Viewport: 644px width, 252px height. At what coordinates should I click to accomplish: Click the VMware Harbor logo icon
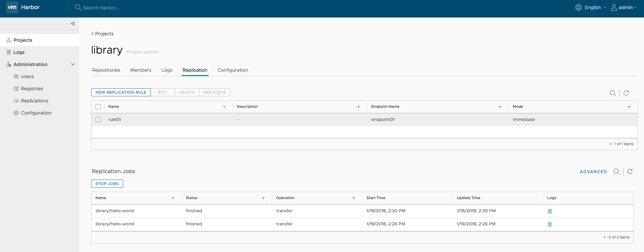[x=12, y=7]
